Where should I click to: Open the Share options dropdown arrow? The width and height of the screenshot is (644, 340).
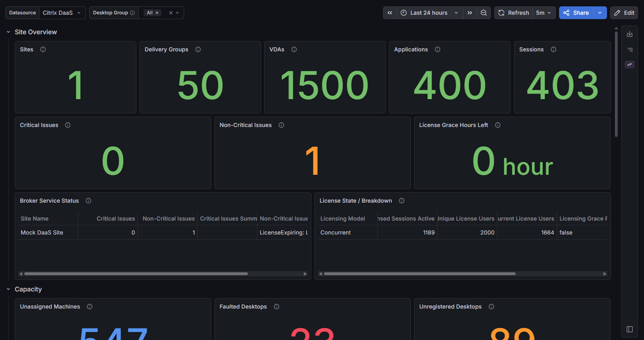[600, 13]
